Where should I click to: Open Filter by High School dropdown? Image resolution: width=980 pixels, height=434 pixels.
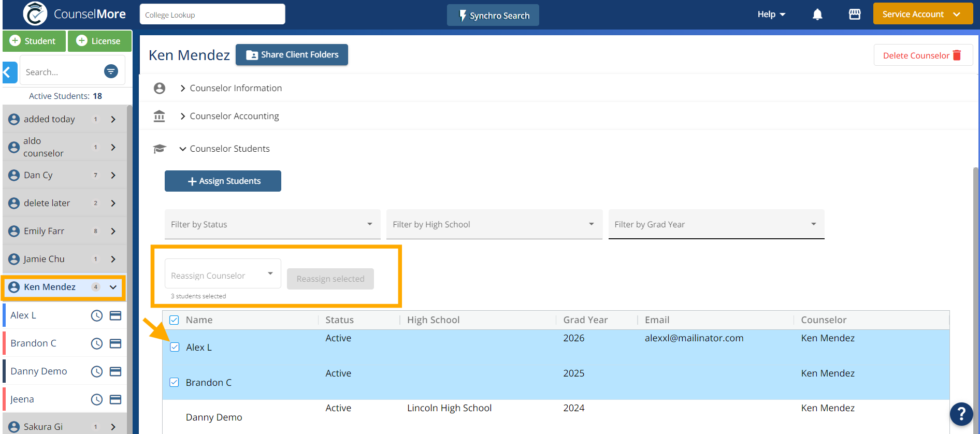[494, 224]
